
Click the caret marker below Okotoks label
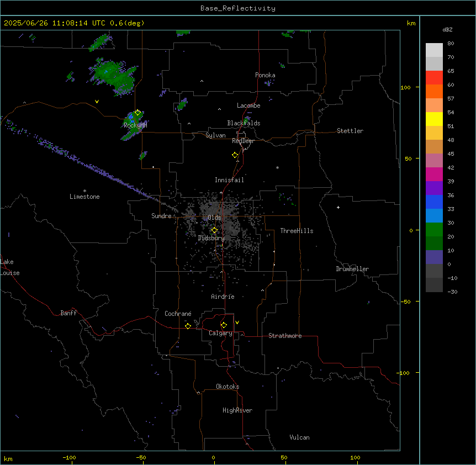(199, 393)
